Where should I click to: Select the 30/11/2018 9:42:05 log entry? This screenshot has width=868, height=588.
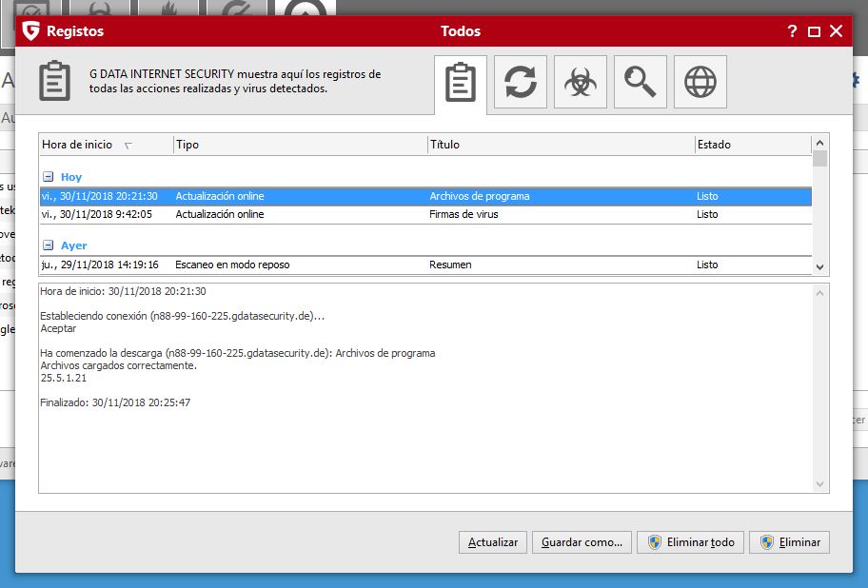point(425,215)
